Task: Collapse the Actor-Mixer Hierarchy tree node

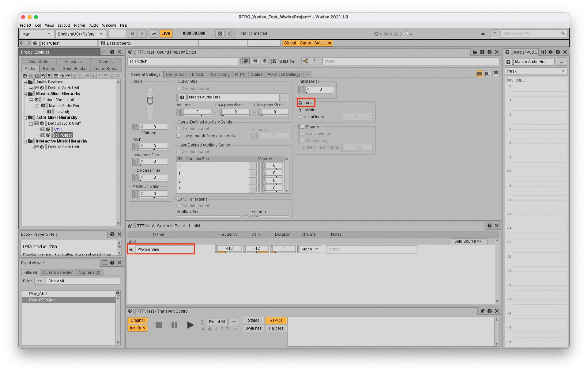Action: 25,117
